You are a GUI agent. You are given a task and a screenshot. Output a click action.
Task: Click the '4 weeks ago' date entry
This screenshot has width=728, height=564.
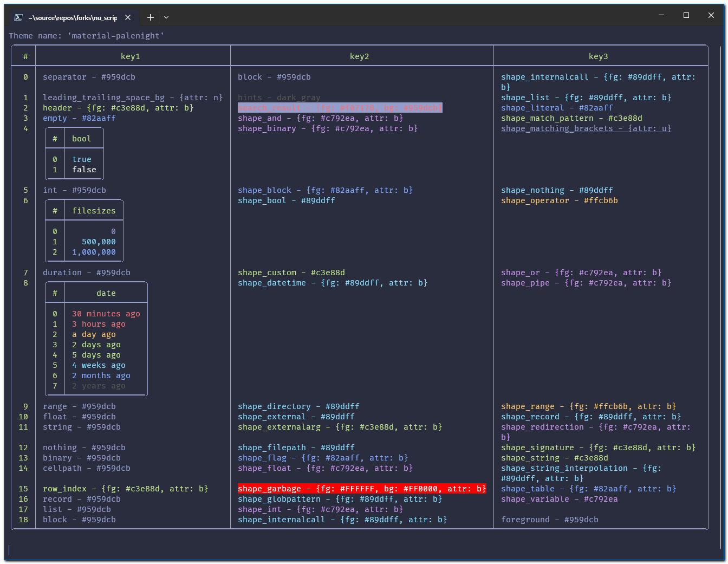[x=99, y=365]
